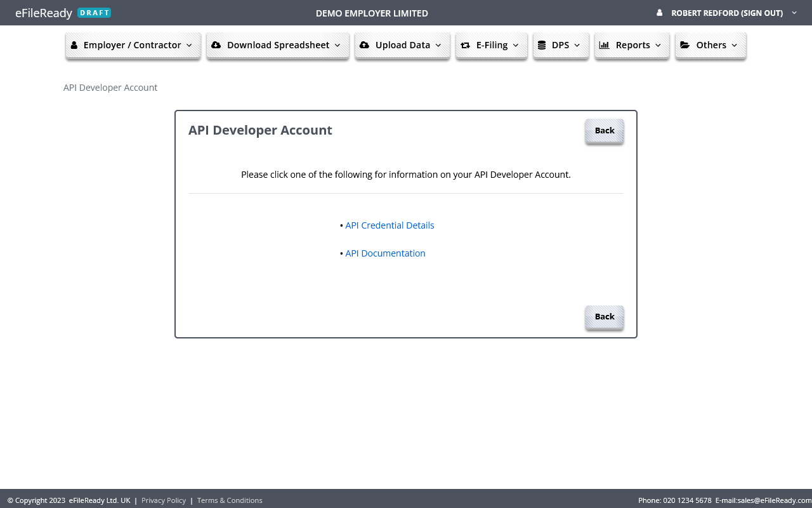Click the top Back button

[605, 130]
